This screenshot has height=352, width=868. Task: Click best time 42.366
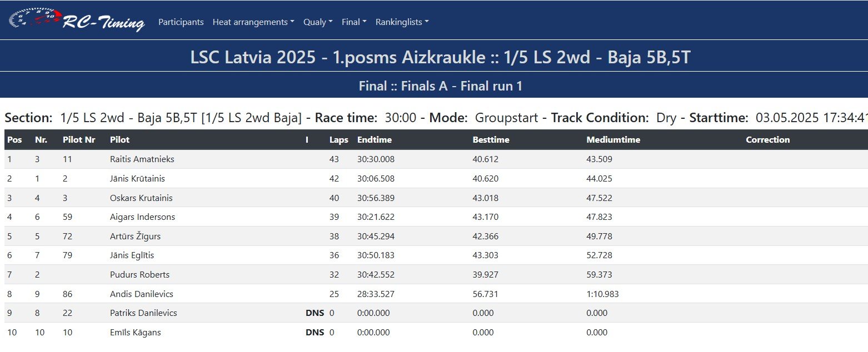[x=485, y=237]
